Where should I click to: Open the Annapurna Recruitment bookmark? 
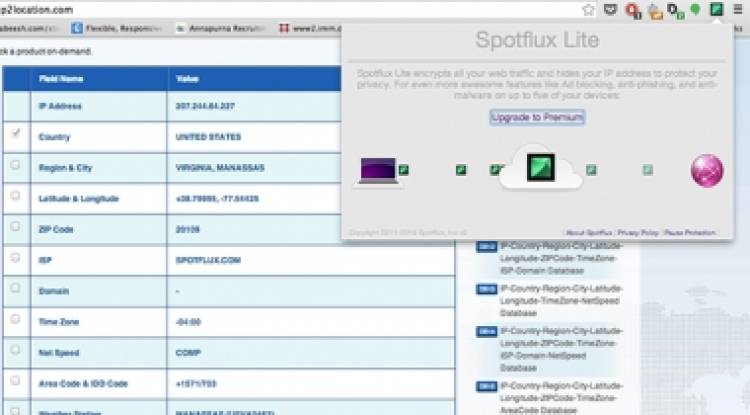221,29
